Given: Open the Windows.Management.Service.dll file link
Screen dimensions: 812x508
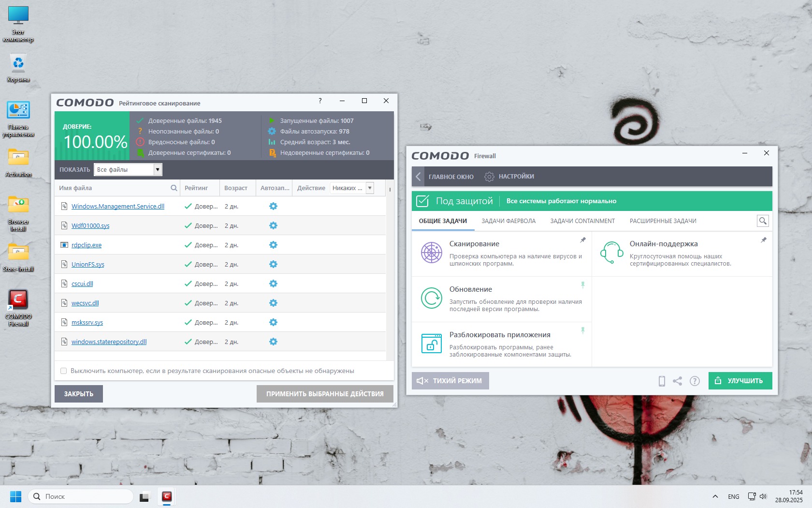Looking at the screenshot, I should (118, 206).
